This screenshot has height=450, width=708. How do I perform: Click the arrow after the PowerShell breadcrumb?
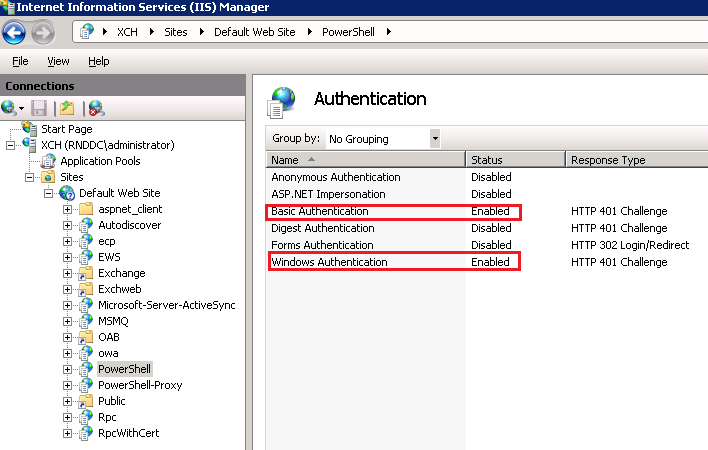389,32
